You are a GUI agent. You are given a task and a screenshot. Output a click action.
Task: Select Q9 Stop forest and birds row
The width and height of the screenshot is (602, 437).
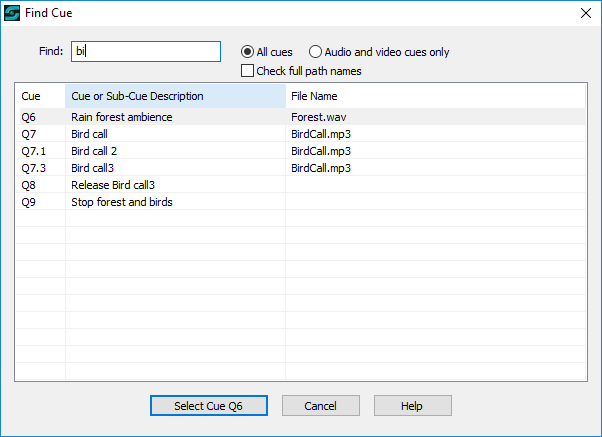[x=301, y=202]
